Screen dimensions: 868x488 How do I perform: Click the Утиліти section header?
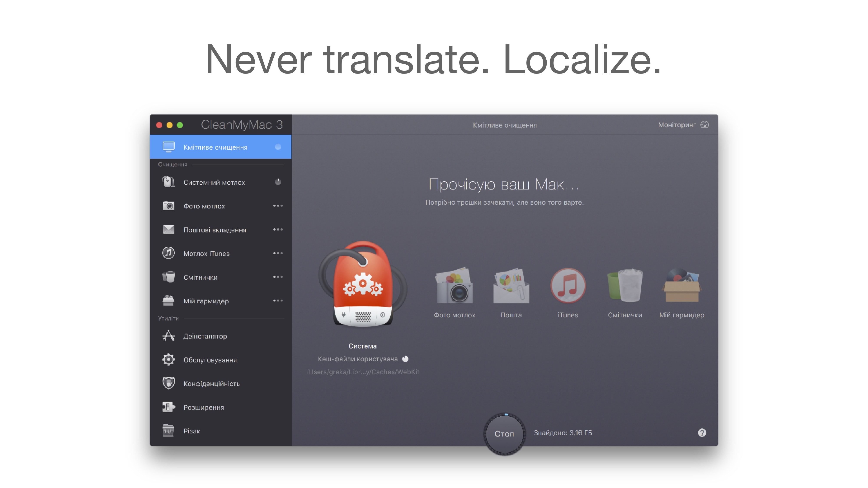pos(168,318)
